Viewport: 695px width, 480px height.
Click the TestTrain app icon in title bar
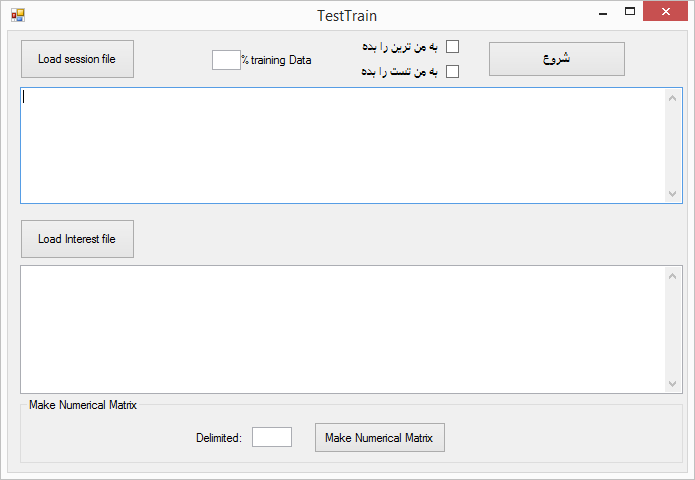click(x=17, y=15)
